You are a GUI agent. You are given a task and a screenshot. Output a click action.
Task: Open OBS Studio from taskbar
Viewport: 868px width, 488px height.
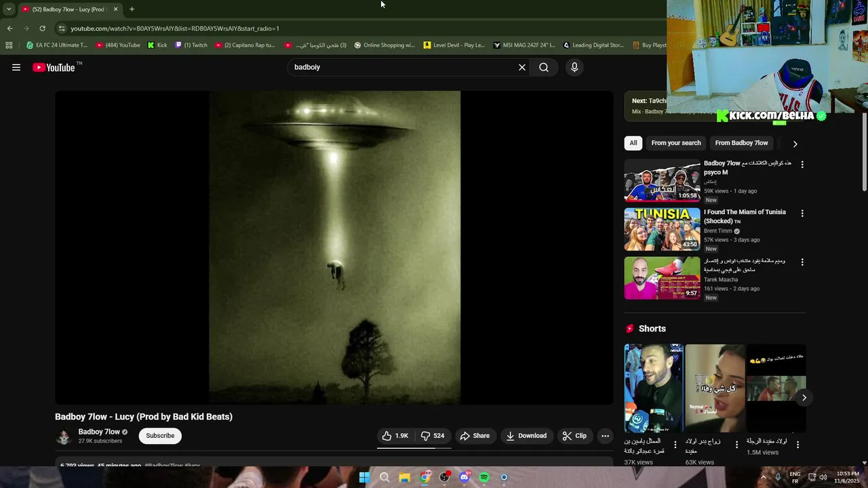click(x=444, y=477)
